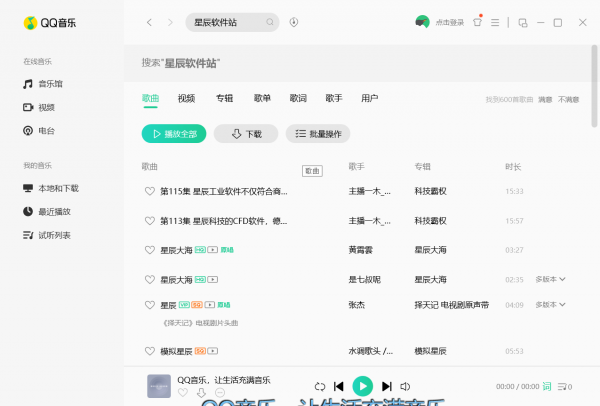This screenshot has height=406, width=600.
Task: Expand 多版本 for 张杰 星辰
Action: tap(550, 305)
